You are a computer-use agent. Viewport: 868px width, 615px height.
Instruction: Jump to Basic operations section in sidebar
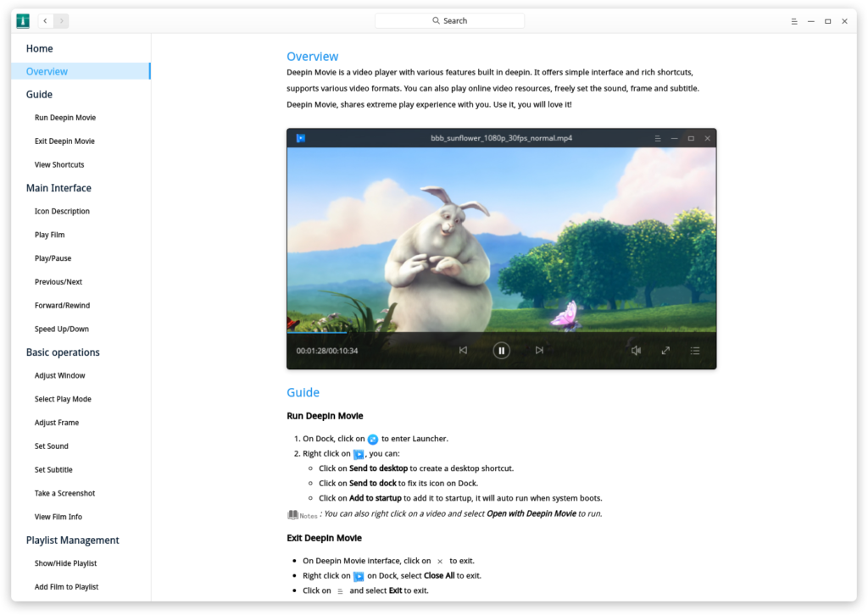pos(63,352)
